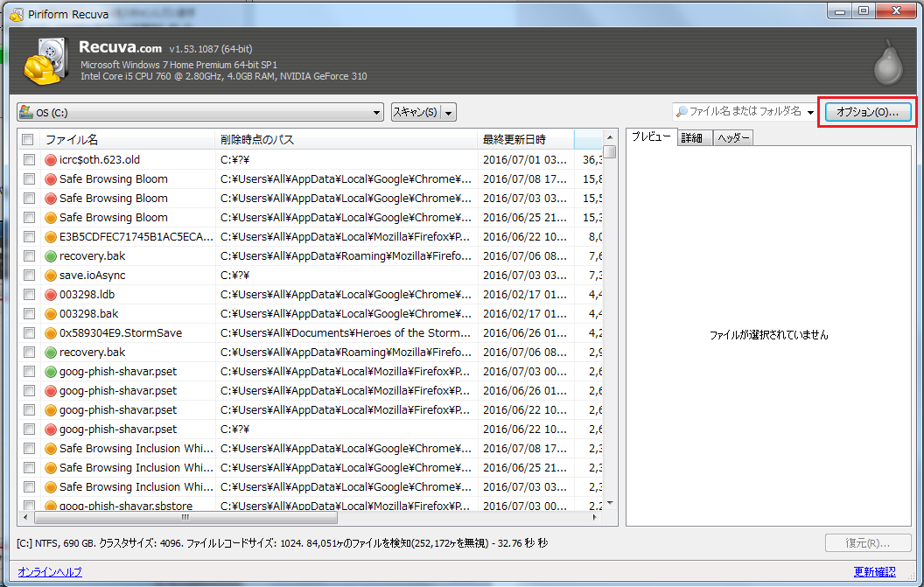Click the vertical scrollbar thumb of file list
924x587 pixels.
coord(610,152)
